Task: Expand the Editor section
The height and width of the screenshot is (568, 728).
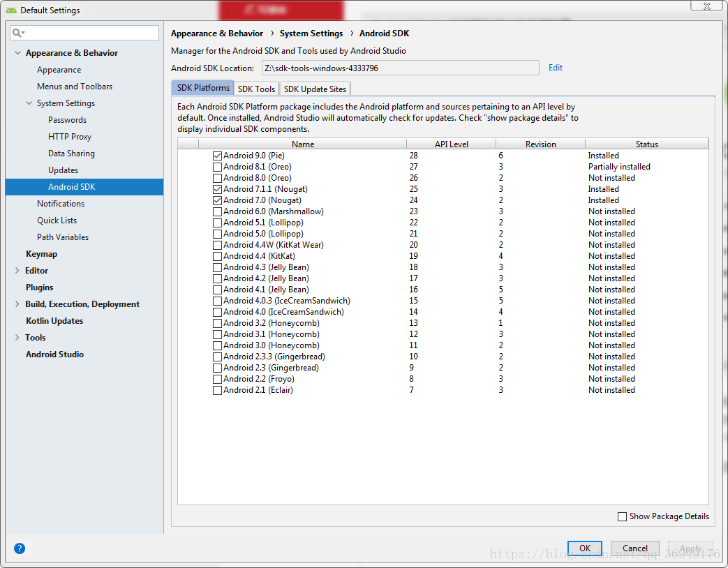Action: tap(17, 271)
